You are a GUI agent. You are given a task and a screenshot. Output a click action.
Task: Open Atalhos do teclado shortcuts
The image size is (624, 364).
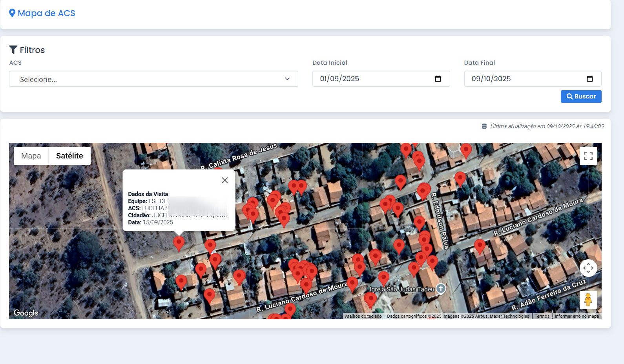click(363, 316)
